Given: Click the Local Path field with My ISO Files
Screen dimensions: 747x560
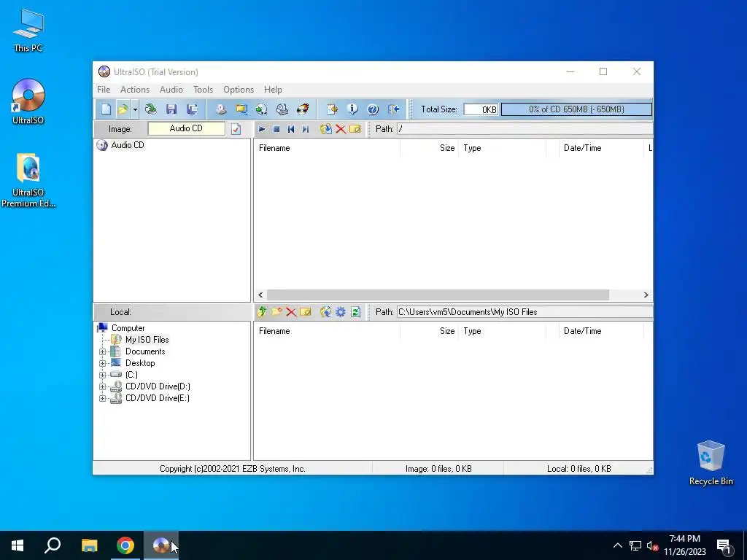Looking at the screenshot, I should (525, 312).
